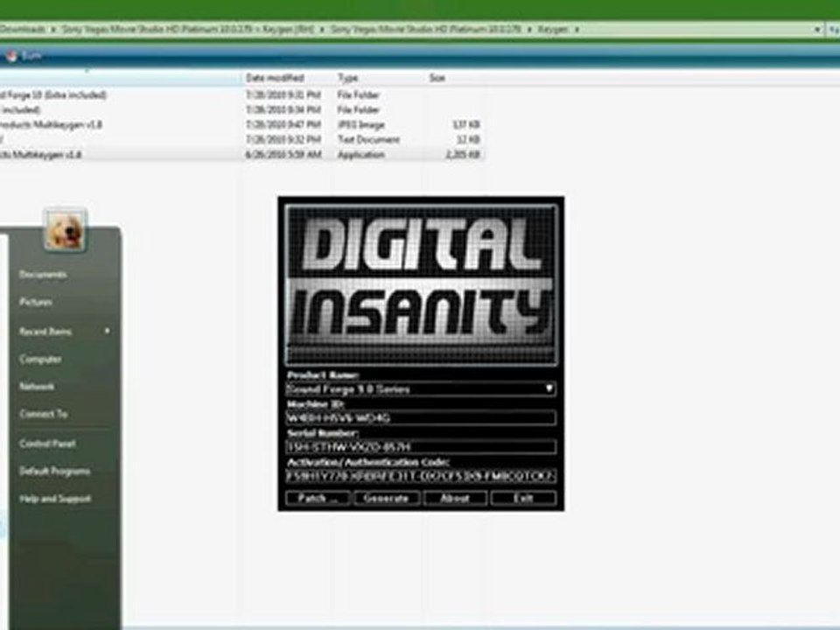Click the Activation/Authentication Code field
The image size is (840, 630).
pyautogui.click(x=421, y=476)
